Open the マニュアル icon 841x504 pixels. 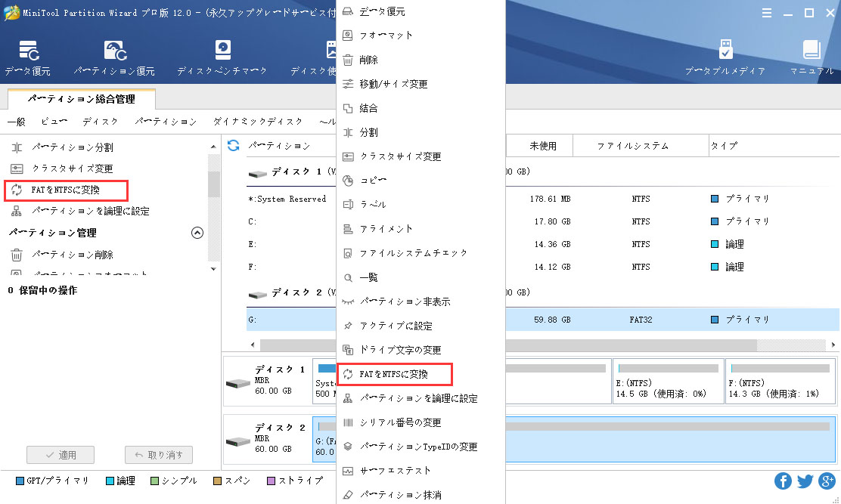(x=812, y=51)
